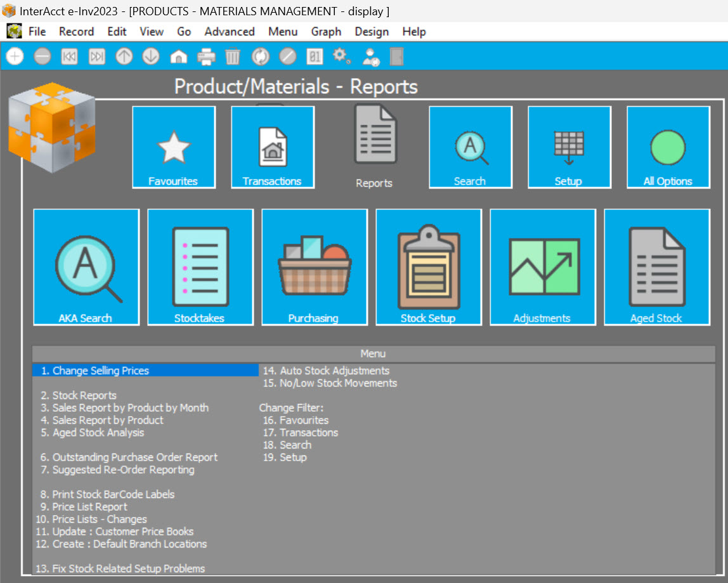This screenshot has width=728, height=583.
Task: Go home using the toolbar house icon
Action: tap(179, 56)
